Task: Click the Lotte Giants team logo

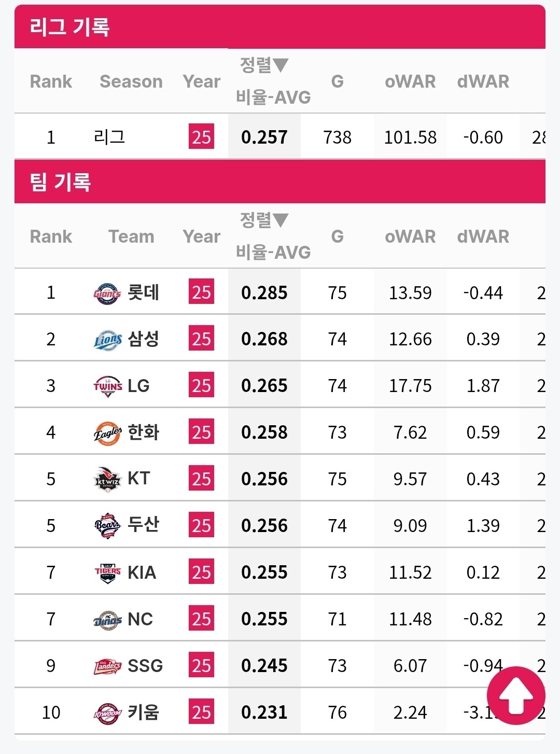Action: 107,294
